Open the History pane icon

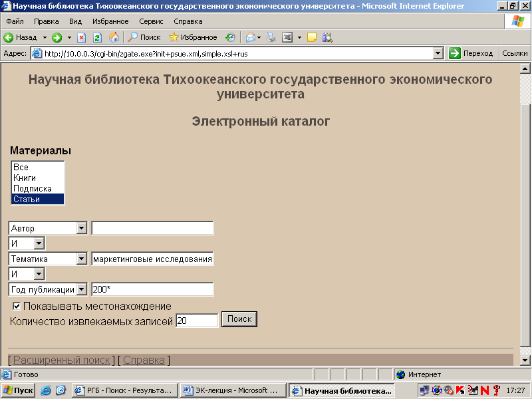pyautogui.click(x=230, y=37)
